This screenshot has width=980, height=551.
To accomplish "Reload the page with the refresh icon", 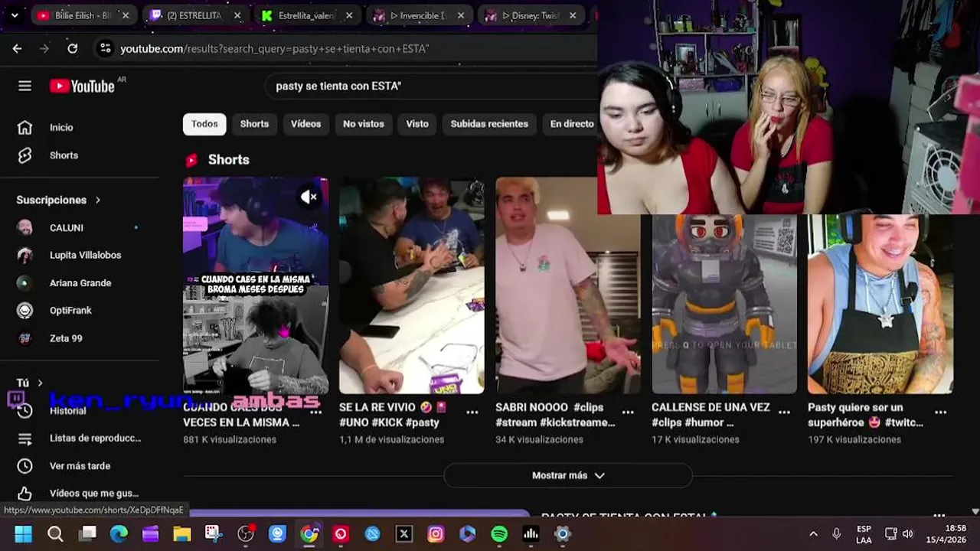I will [72, 48].
